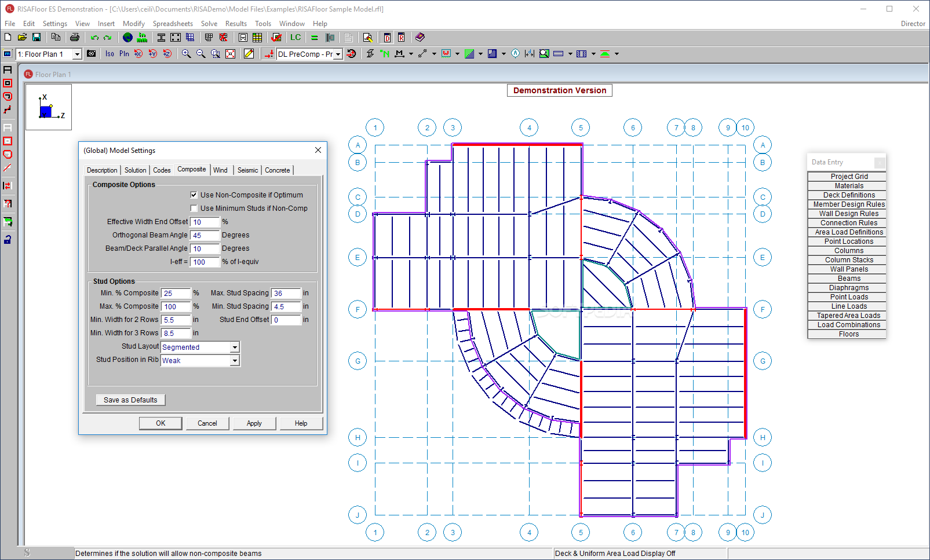Toggle Use Non-Composite if Optimum checkbox
This screenshot has height=560, width=930.
[x=194, y=195]
